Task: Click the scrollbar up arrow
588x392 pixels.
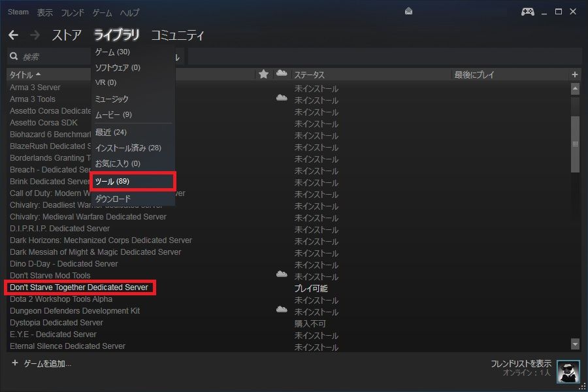Action: tap(575, 89)
